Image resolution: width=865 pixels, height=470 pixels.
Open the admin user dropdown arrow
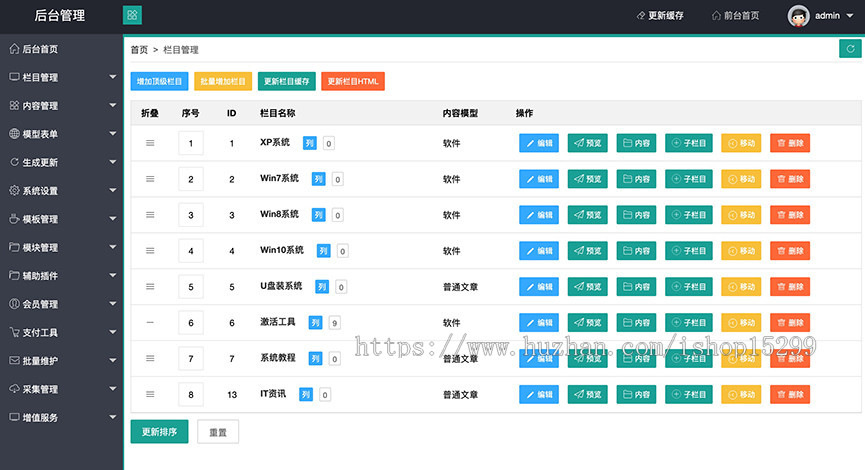[x=850, y=16]
